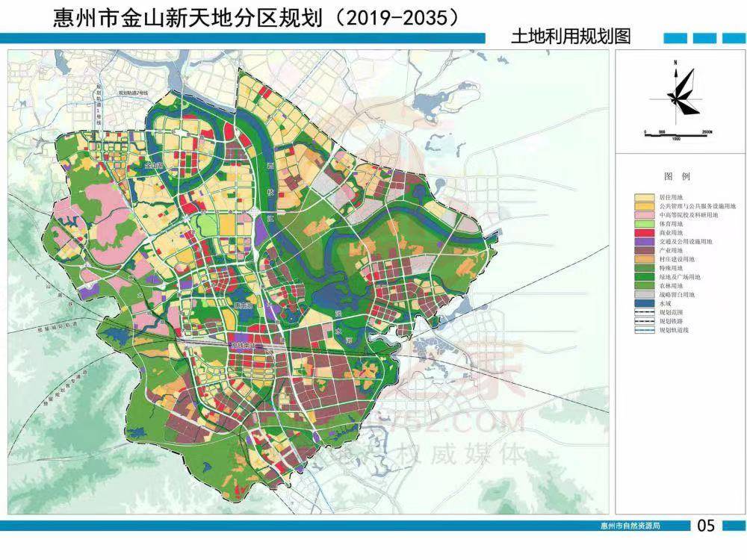Click the 农林用地 legend label
The image size is (747, 560).
point(671,286)
